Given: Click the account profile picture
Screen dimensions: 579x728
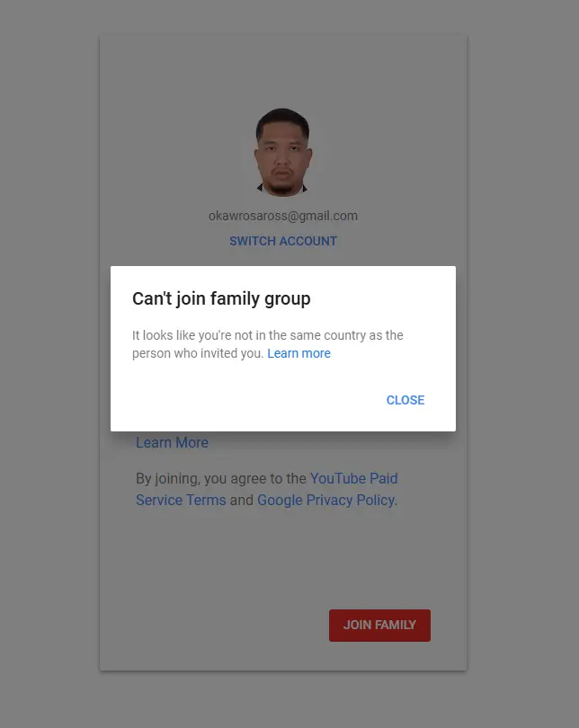Looking at the screenshot, I should coord(283,152).
